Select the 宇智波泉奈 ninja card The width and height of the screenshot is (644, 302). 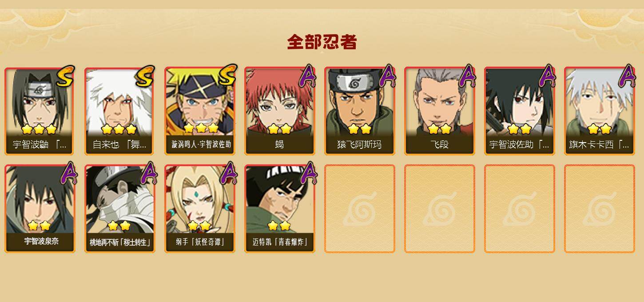coord(40,209)
